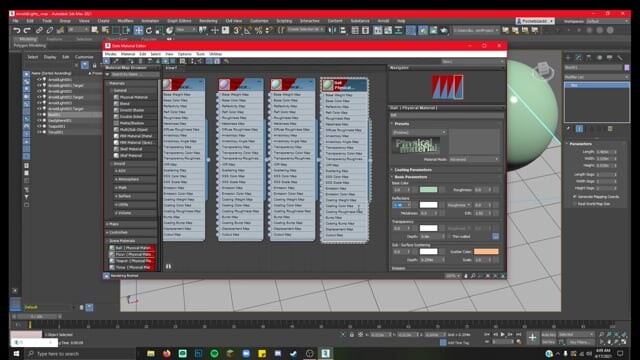
Task: Open File Explorer from the Windows taskbar
Action: coord(151,353)
